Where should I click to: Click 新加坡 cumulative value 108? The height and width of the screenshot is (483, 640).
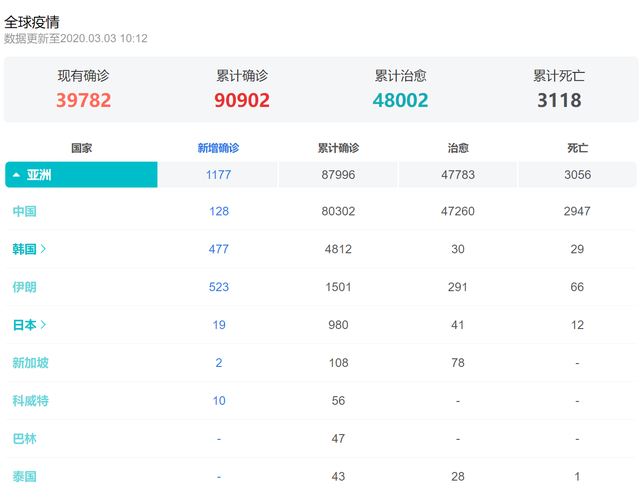pos(339,363)
